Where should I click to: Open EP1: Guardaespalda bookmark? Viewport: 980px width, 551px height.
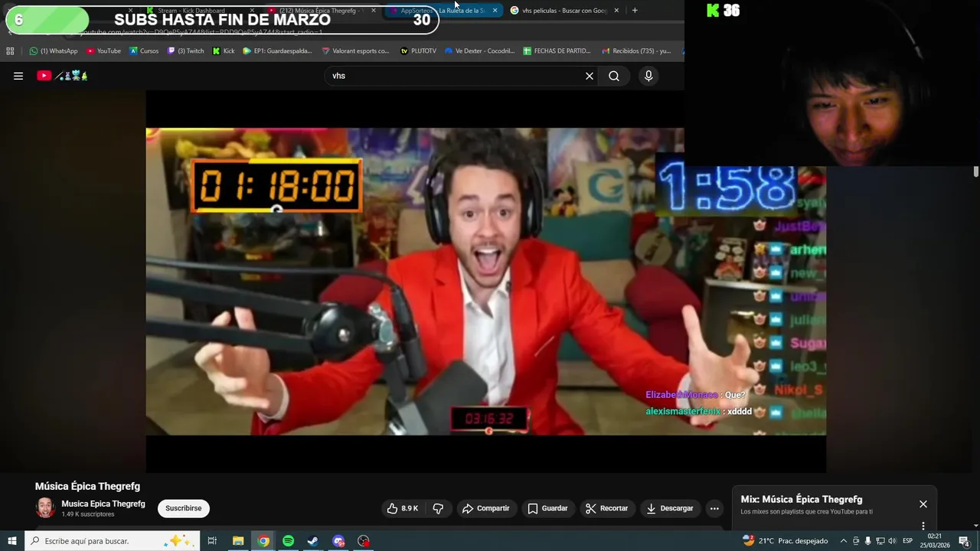(x=277, y=51)
